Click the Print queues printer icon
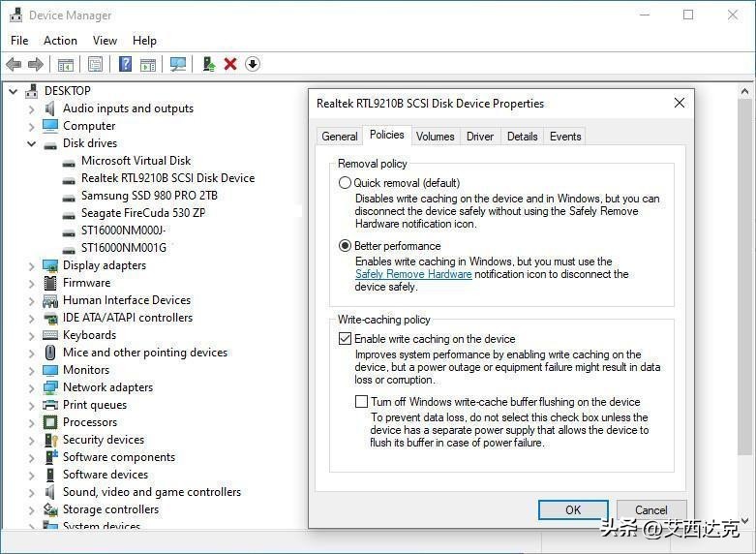 [x=50, y=405]
